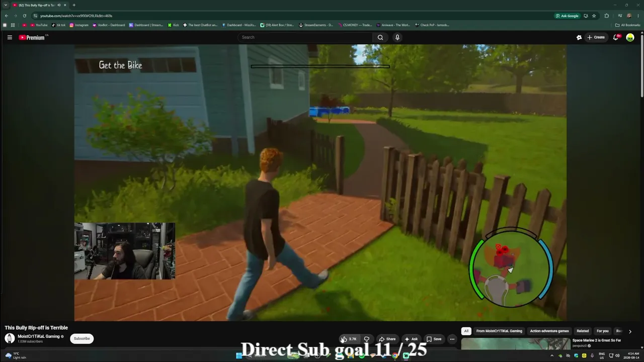Open the apps grid in bookmarks bar
The width and height of the screenshot is (644, 362).
(13, 25)
